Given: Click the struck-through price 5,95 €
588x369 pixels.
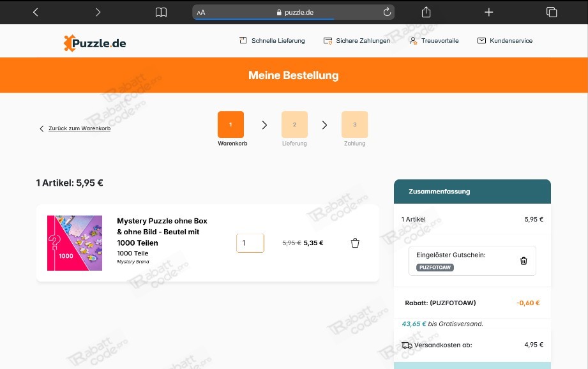Looking at the screenshot, I should coord(292,243).
